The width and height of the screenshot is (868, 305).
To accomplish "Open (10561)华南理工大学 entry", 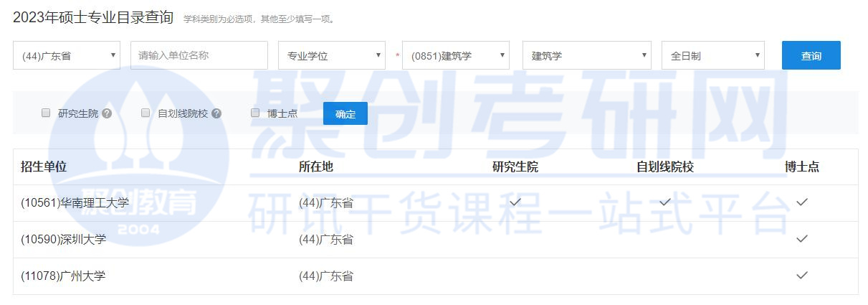I will pos(75,203).
